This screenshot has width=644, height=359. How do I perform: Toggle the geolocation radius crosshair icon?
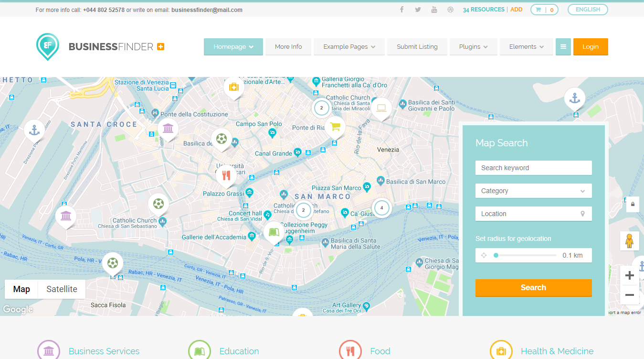coord(484,255)
